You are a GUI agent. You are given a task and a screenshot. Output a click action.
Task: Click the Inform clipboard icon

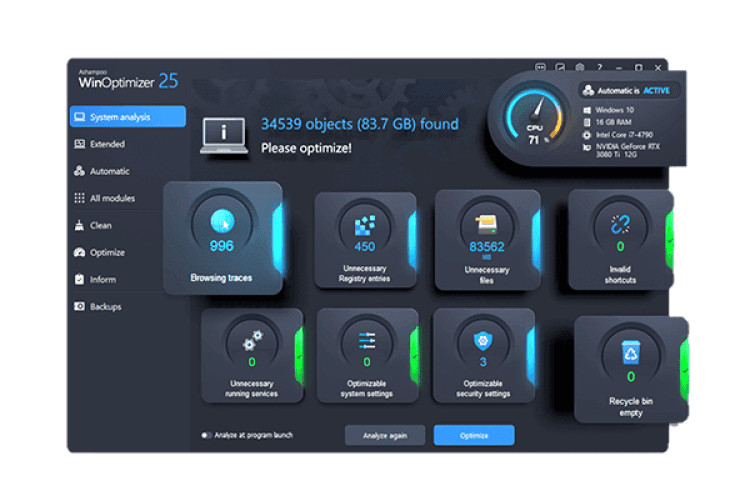click(x=79, y=279)
